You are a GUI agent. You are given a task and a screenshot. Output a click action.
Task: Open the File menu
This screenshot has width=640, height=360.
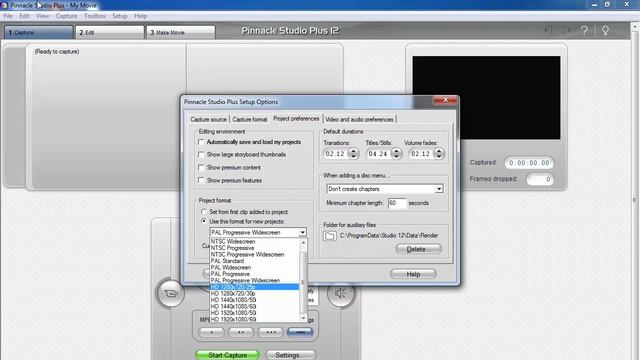(8, 16)
